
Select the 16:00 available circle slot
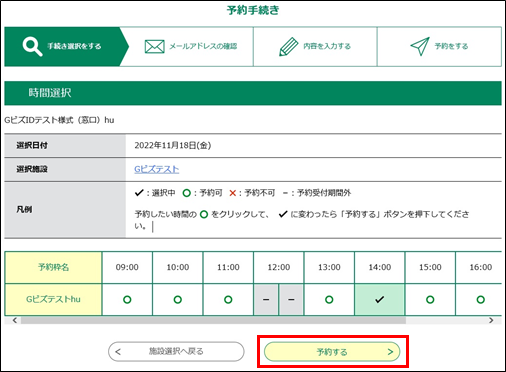click(480, 300)
